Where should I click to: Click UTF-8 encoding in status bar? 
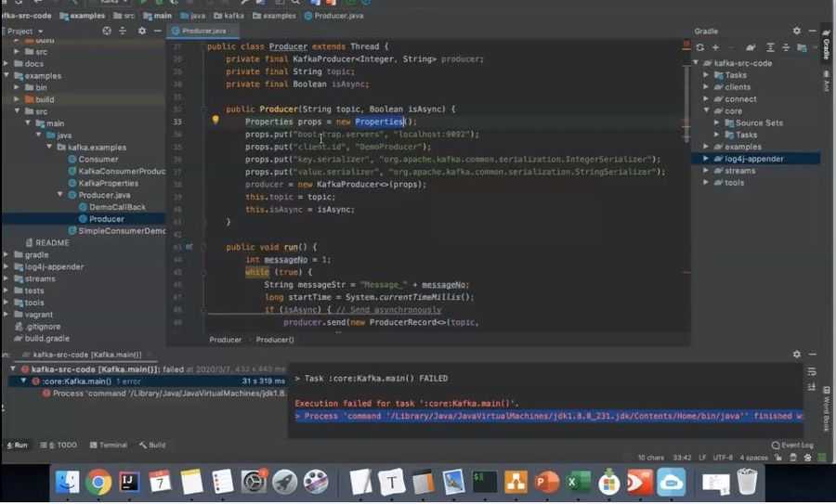(723, 457)
